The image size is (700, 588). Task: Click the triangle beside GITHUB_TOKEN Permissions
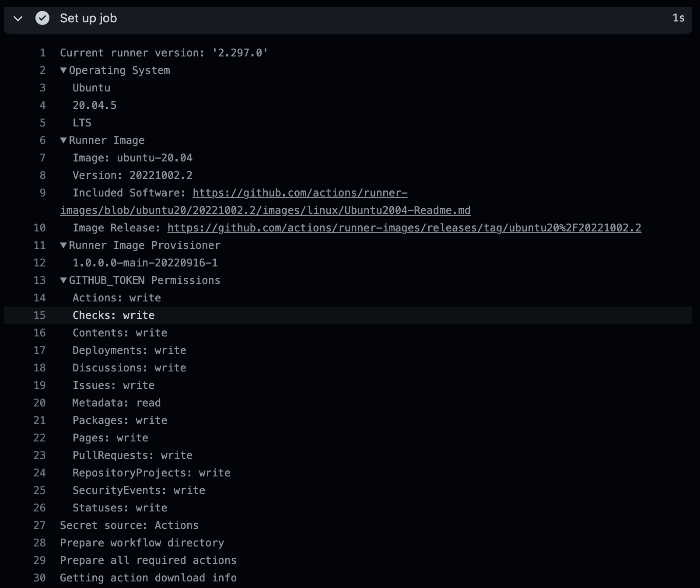point(63,280)
